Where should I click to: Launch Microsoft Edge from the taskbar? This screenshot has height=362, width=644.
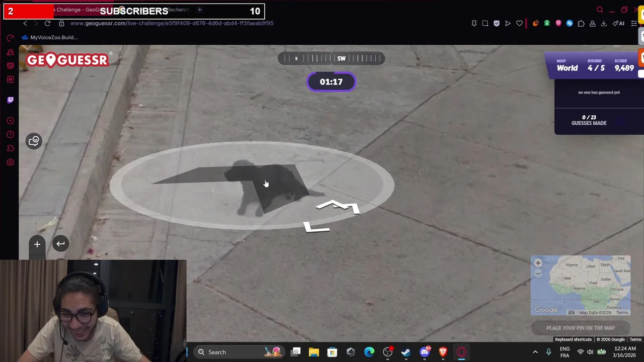point(369,352)
